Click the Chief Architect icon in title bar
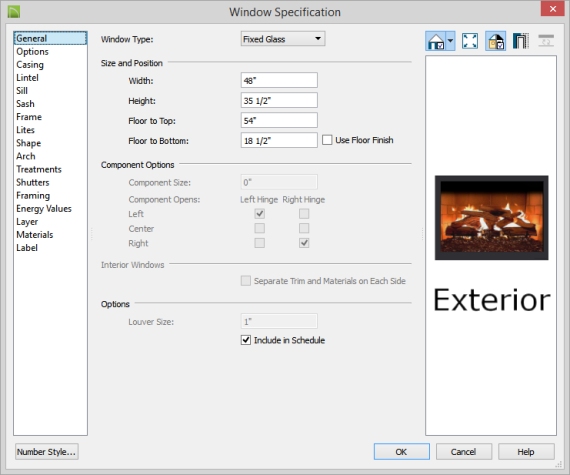Screen dimensions: 570x475 point(14,12)
